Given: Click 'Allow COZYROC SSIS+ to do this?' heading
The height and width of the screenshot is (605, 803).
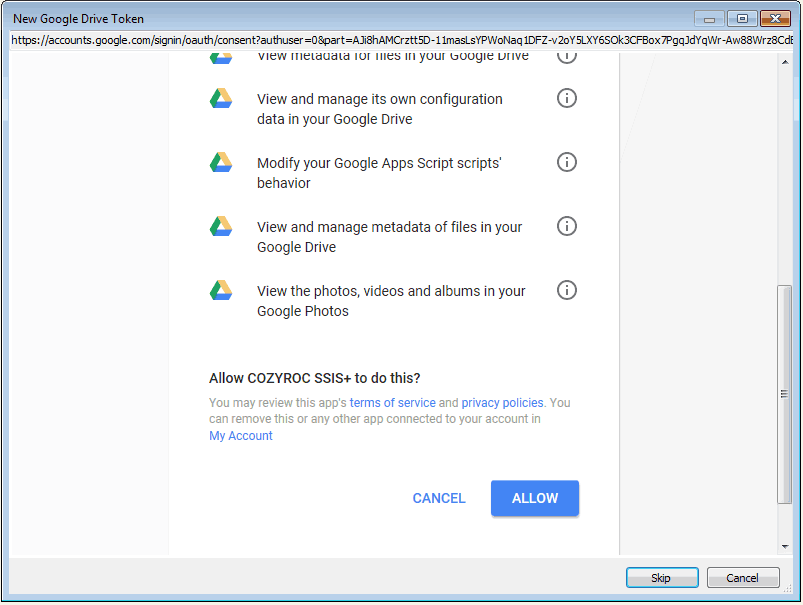Looking at the screenshot, I should pyautogui.click(x=314, y=378).
